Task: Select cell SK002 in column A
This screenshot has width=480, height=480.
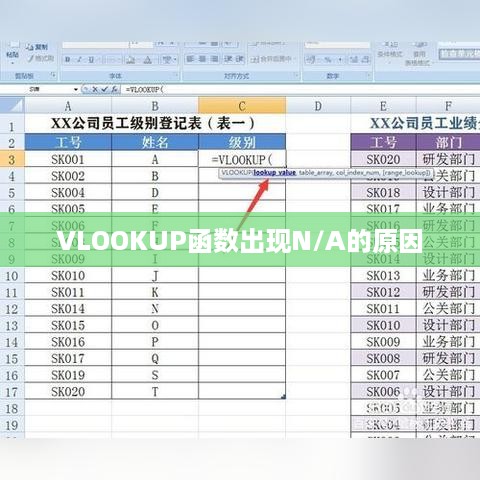Action: (x=68, y=176)
